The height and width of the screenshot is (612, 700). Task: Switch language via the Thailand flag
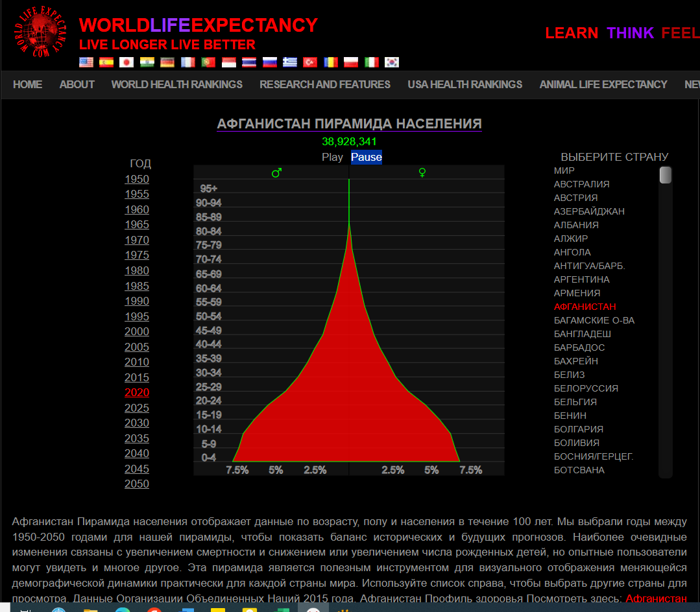point(249,62)
